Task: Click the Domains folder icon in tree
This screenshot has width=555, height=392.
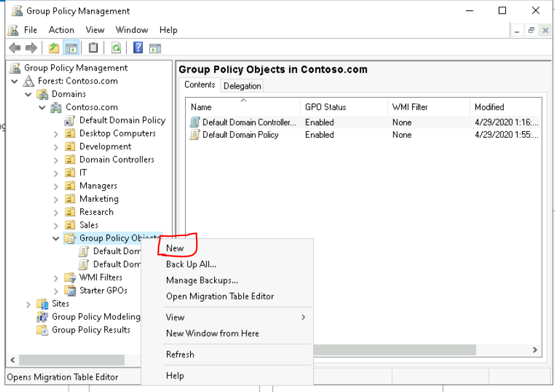Action: (x=43, y=94)
